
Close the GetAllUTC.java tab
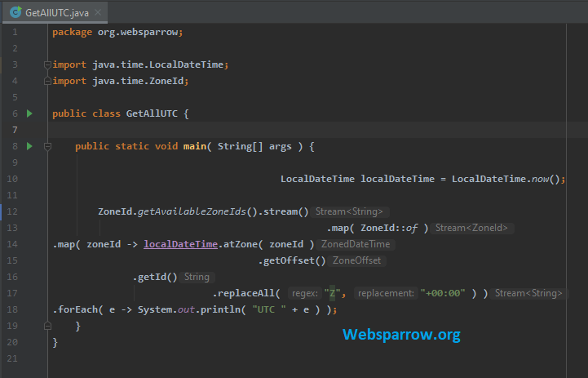tap(98, 12)
